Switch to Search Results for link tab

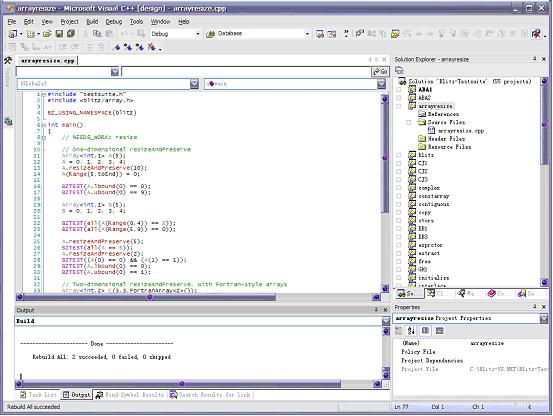pos(210,394)
